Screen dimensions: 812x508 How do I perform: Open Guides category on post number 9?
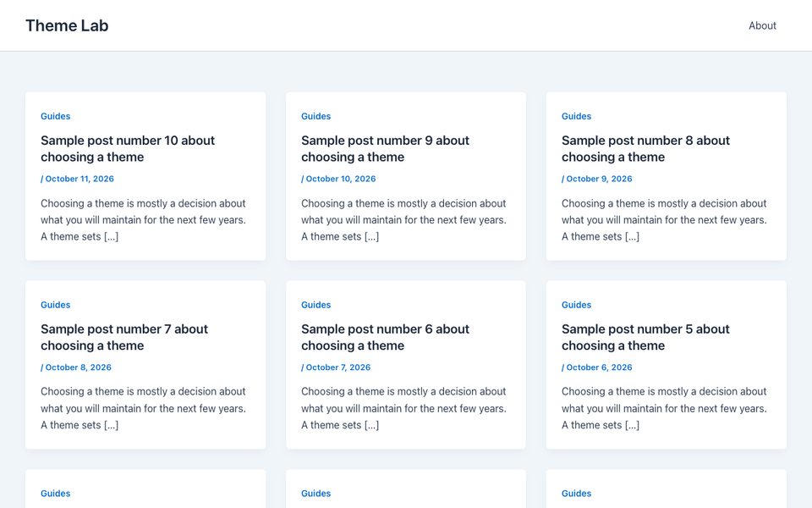point(315,116)
